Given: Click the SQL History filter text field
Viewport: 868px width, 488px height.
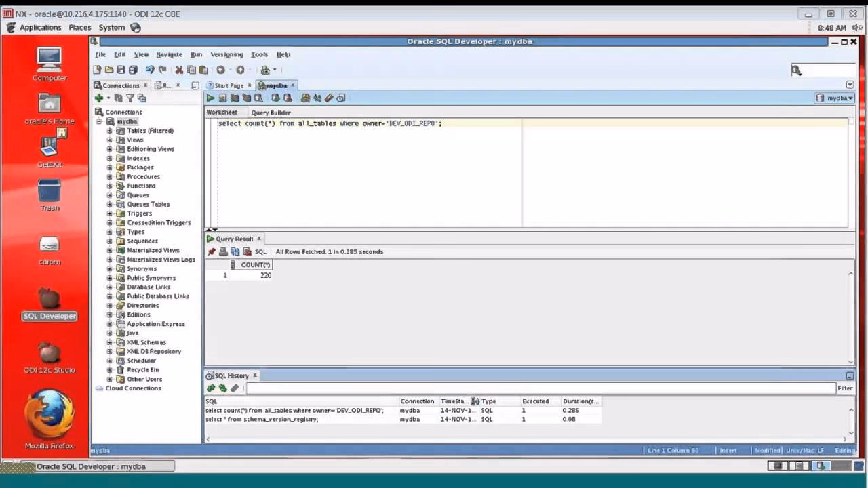Looking at the screenshot, I should point(540,388).
